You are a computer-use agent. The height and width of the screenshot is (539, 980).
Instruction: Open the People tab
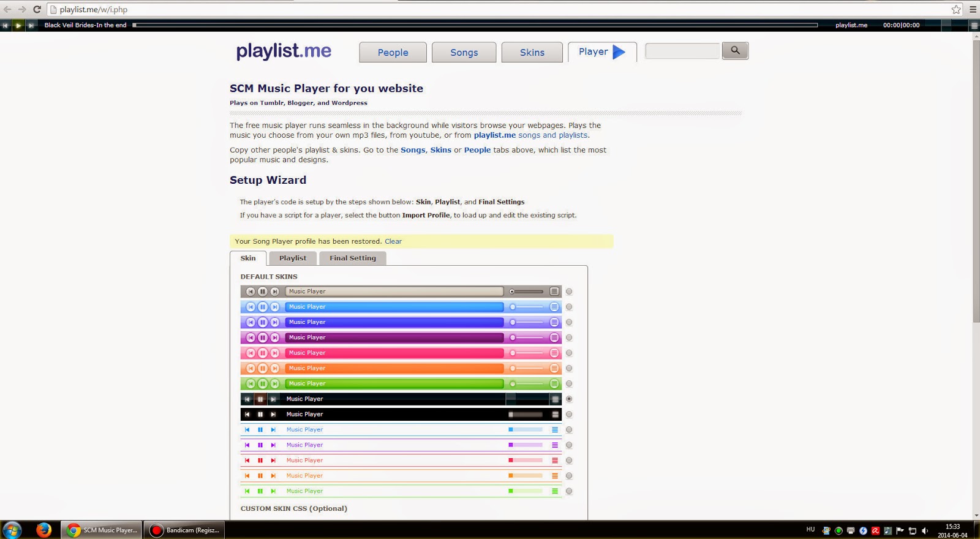click(393, 53)
